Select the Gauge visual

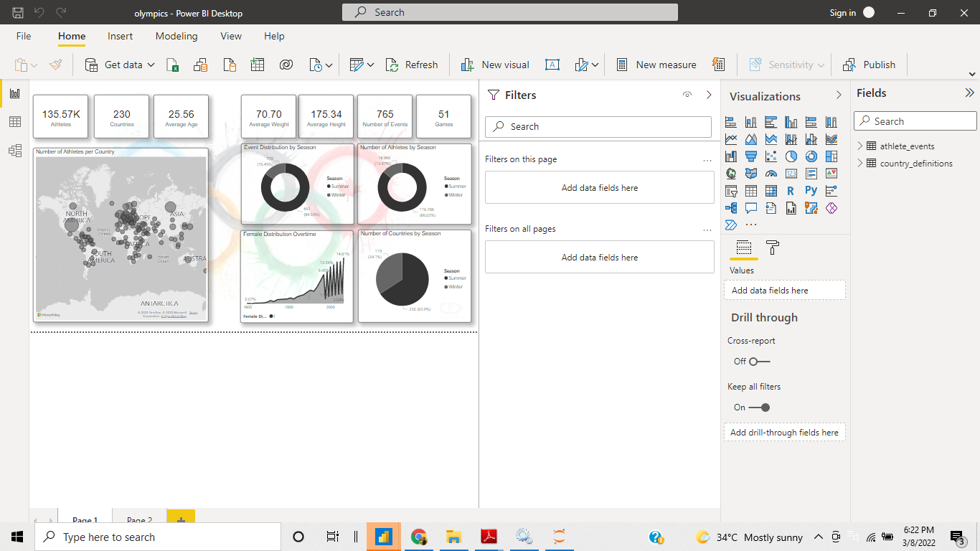771,174
